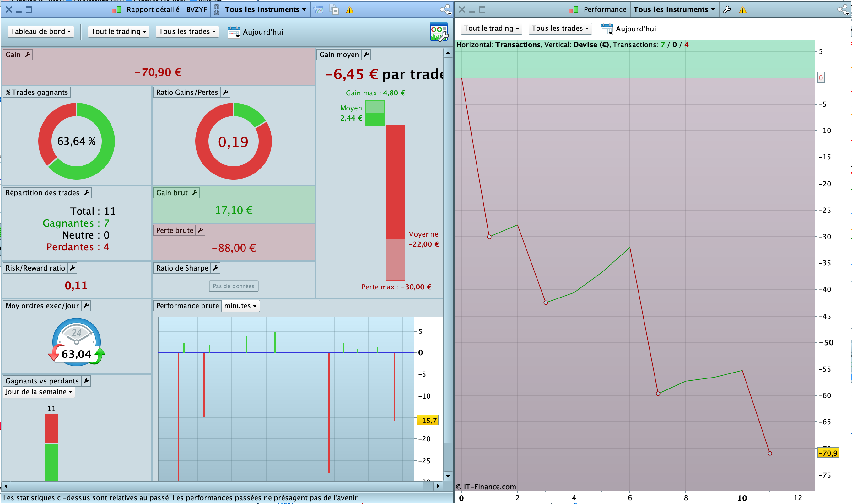Expand Jour de la semaine dropdown

[x=38, y=392]
